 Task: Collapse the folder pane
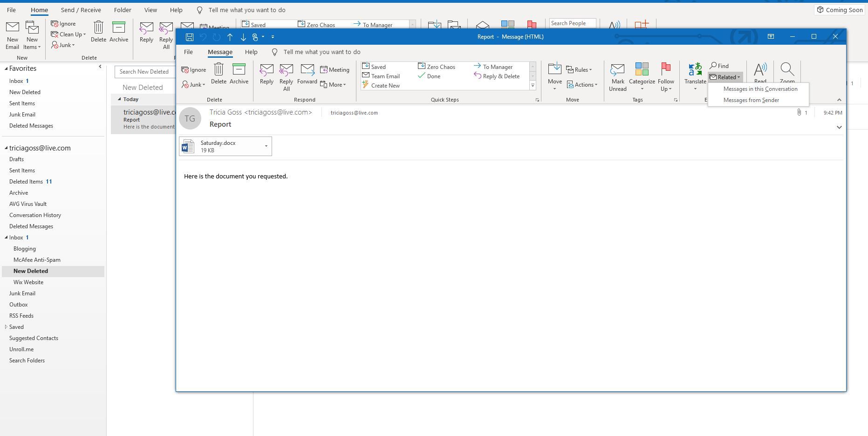(x=100, y=67)
